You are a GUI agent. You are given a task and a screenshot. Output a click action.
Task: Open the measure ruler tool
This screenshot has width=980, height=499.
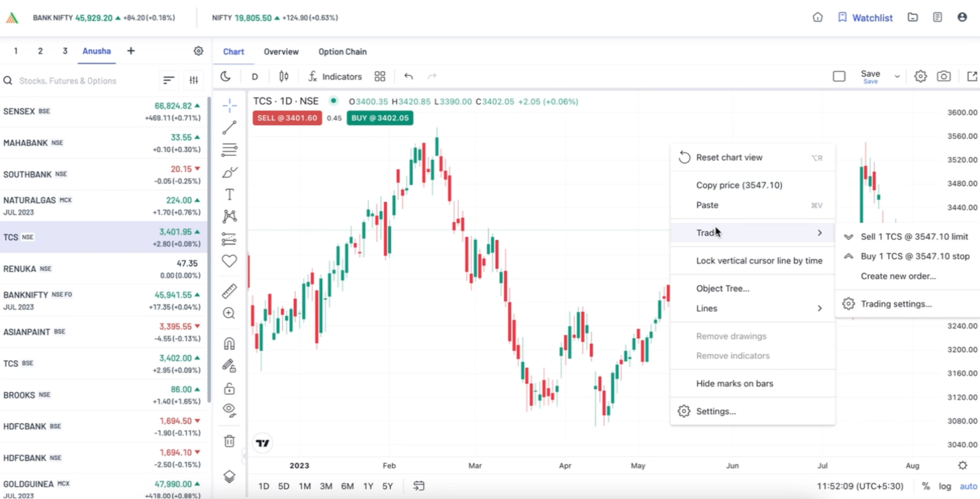point(229,291)
